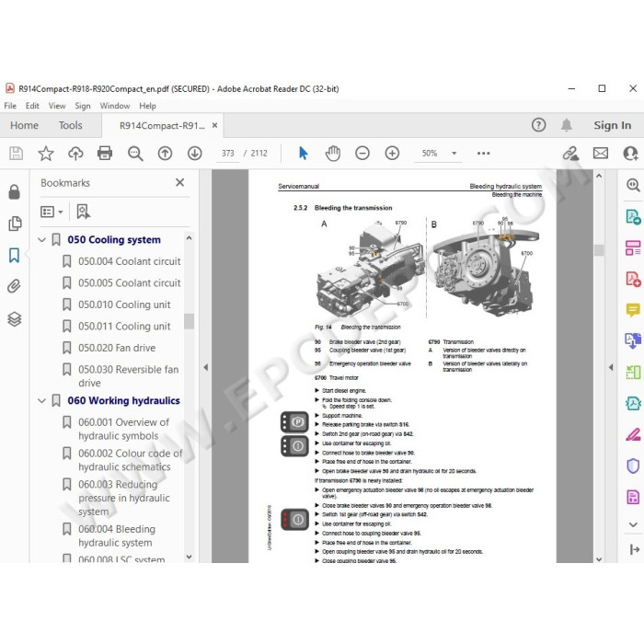Viewport: 644px width, 644px height.
Task: Click the document vertical scrollbar thumb
Action: [x=599, y=250]
